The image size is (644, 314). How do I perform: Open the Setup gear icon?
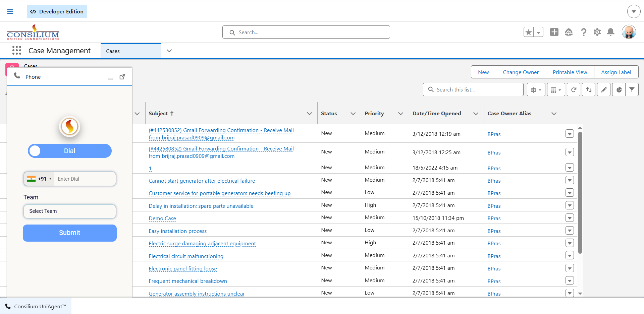pos(597,32)
